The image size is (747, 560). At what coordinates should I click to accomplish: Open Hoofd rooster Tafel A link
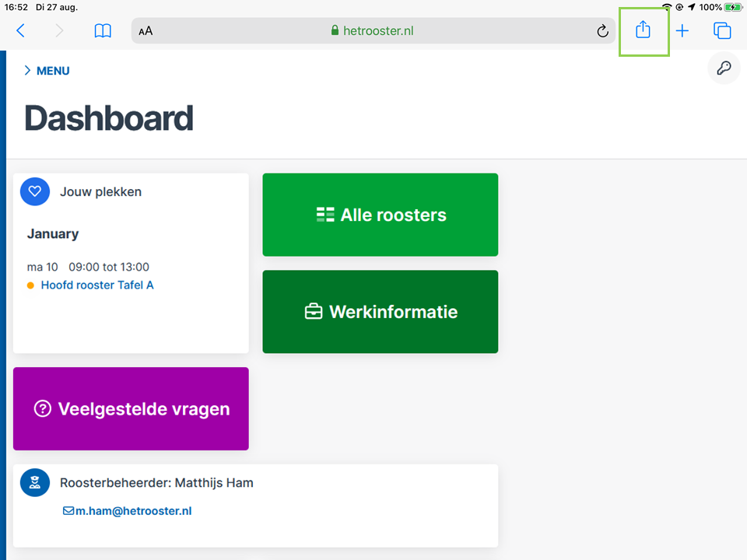click(x=97, y=285)
